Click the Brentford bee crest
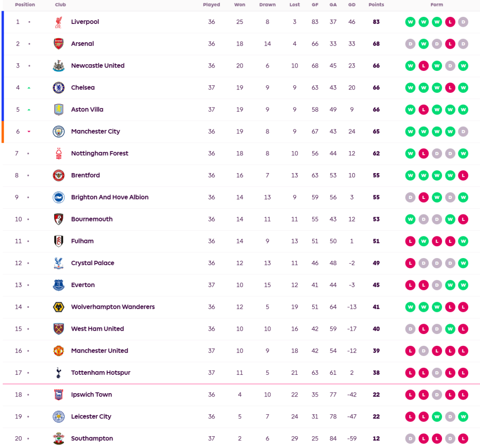 pos(58,175)
